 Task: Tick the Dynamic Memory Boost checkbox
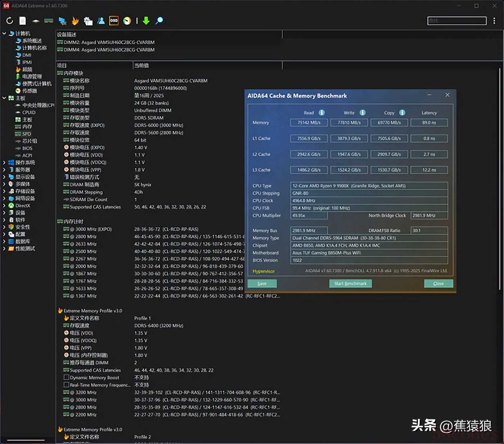pyautogui.click(x=66, y=378)
